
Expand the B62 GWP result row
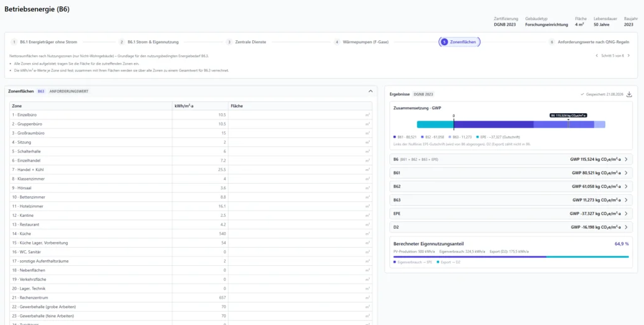point(511,186)
